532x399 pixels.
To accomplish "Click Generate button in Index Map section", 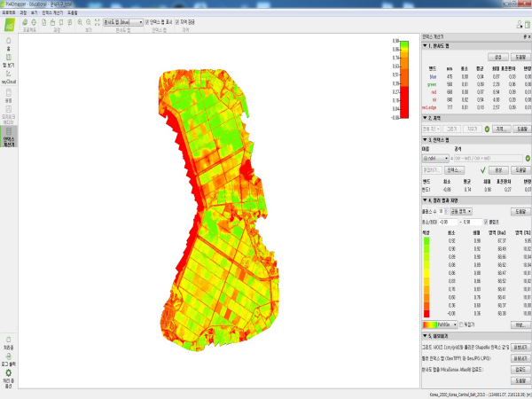I will [x=498, y=170].
